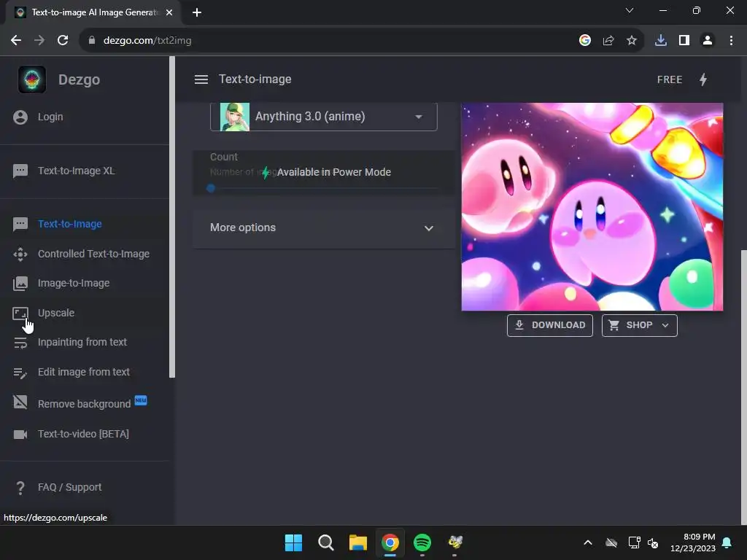Click the generated Kirby image
This screenshot has width=747, height=560.
click(592, 206)
